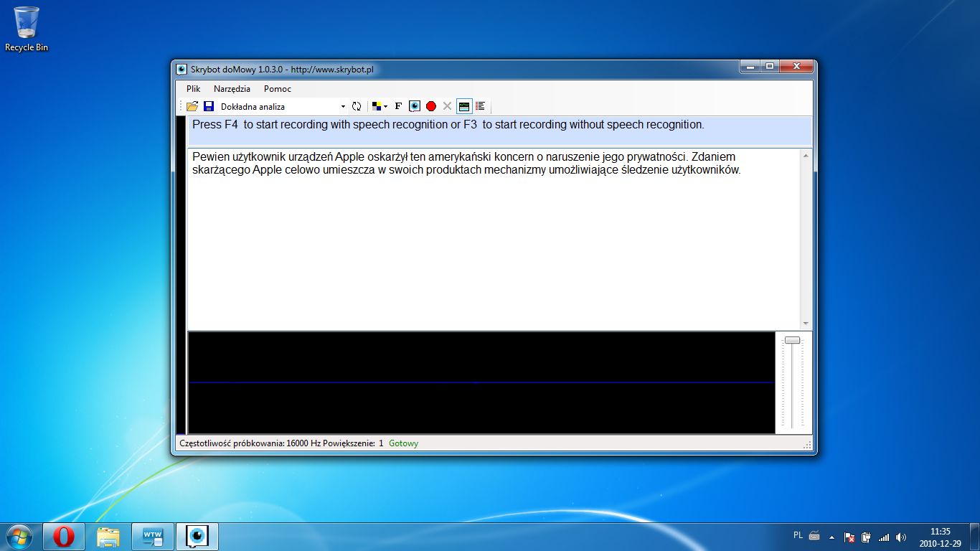
Task: Open the Pomoc menu
Action: pyautogui.click(x=278, y=89)
